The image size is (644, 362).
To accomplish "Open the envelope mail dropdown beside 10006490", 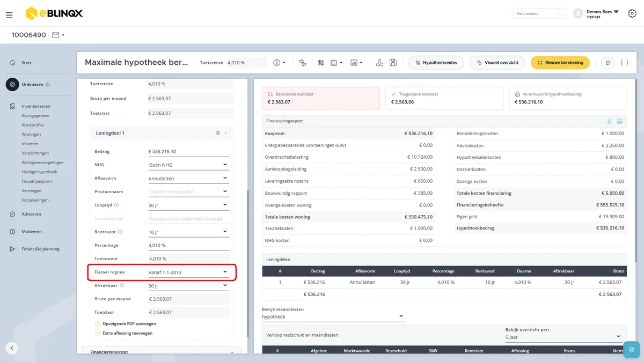I will click(58, 35).
